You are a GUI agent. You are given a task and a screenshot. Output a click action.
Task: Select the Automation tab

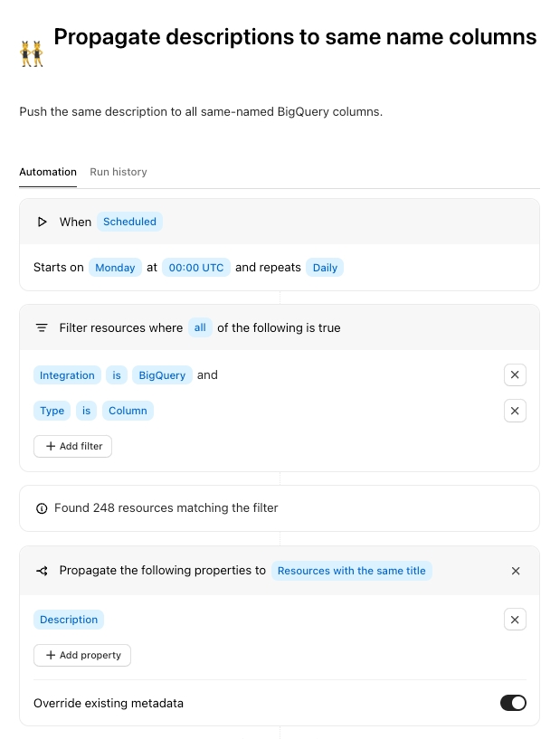click(x=48, y=172)
